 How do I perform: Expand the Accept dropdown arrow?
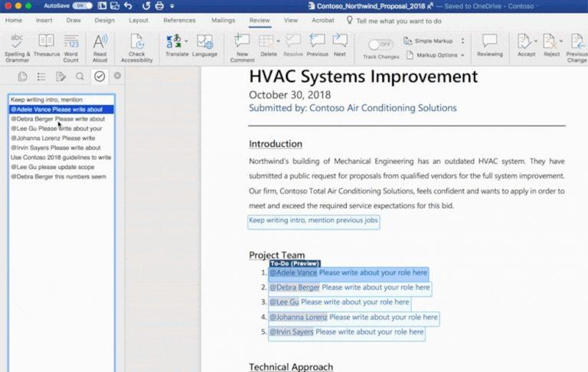[536, 41]
